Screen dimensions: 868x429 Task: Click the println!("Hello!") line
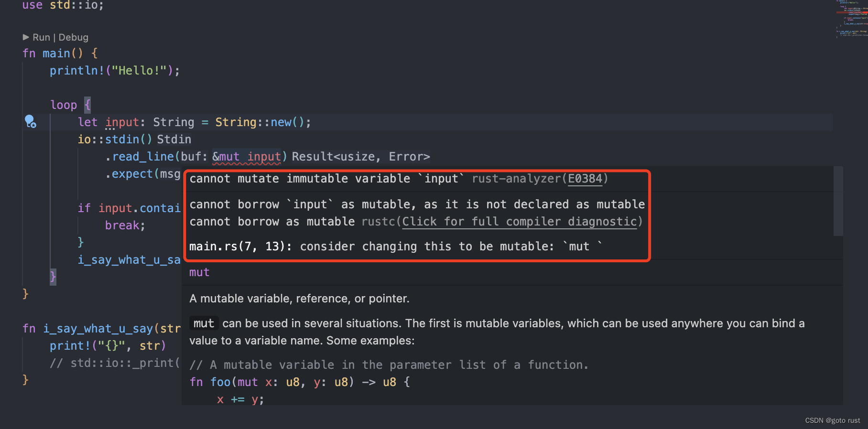(115, 71)
